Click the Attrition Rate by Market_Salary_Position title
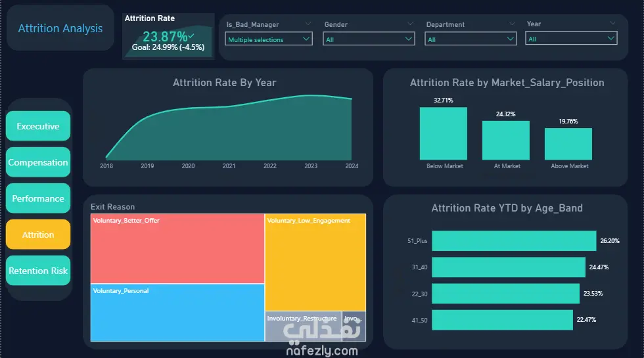 [507, 83]
